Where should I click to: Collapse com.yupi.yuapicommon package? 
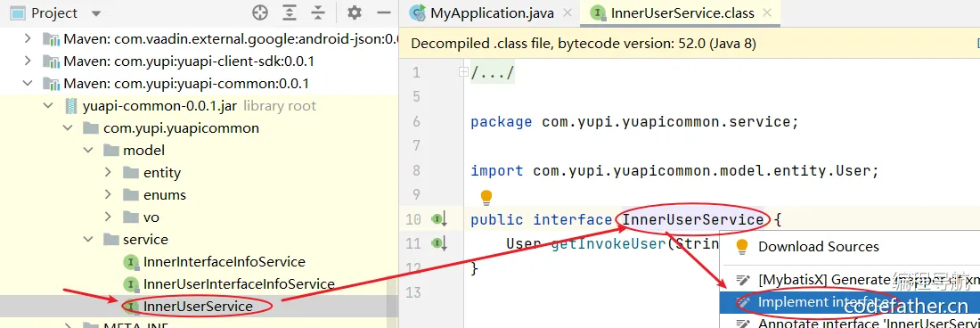(x=68, y=128)
